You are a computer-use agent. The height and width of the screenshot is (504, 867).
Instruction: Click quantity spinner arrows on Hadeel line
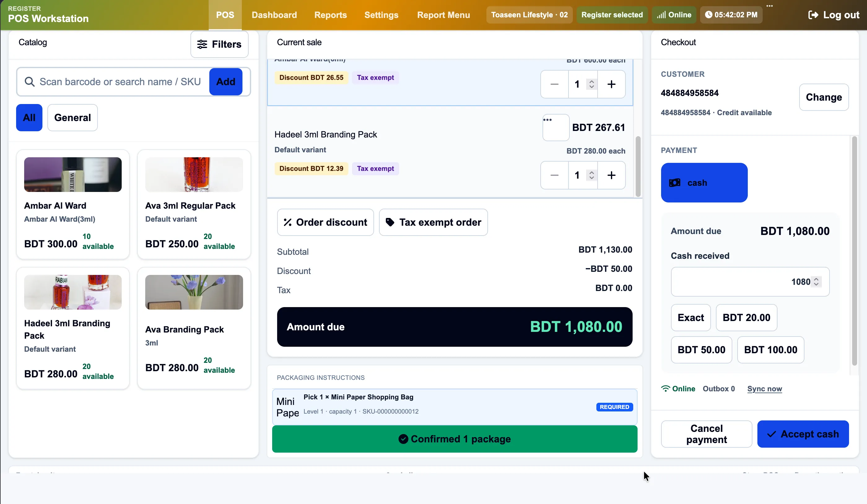pos(591,175)
